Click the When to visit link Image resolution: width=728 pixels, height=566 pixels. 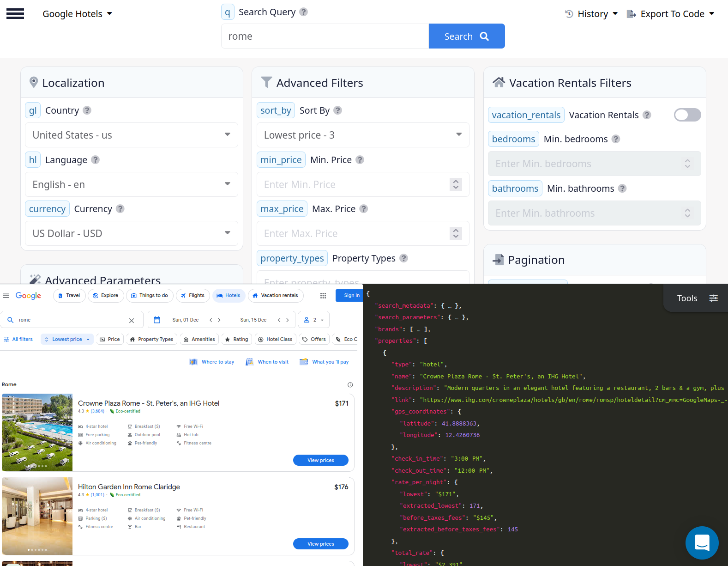(268, 362)
